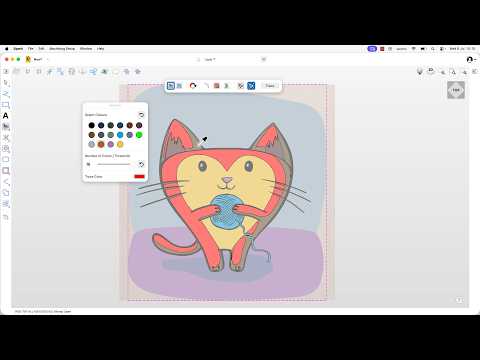This screenshot has width=480, height=360.
Task: Pick the lavender purple colour swatch
Action: pyautogui.click(x=111, y=144)
